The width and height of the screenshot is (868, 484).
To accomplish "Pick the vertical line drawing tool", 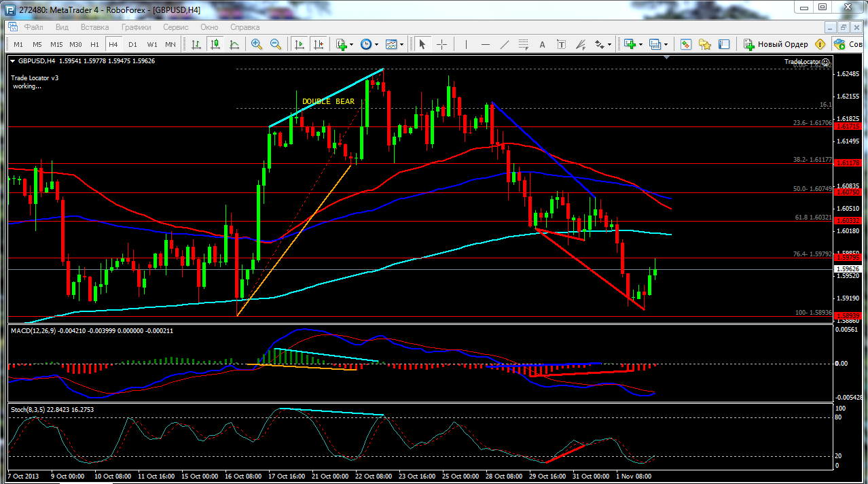I will [x=466, y=44].
